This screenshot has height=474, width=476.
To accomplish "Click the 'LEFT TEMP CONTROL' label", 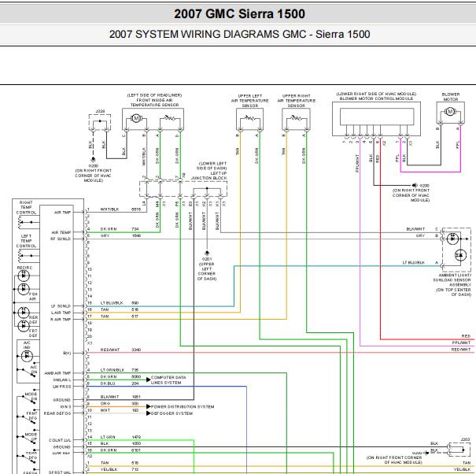I will [26, 241].
